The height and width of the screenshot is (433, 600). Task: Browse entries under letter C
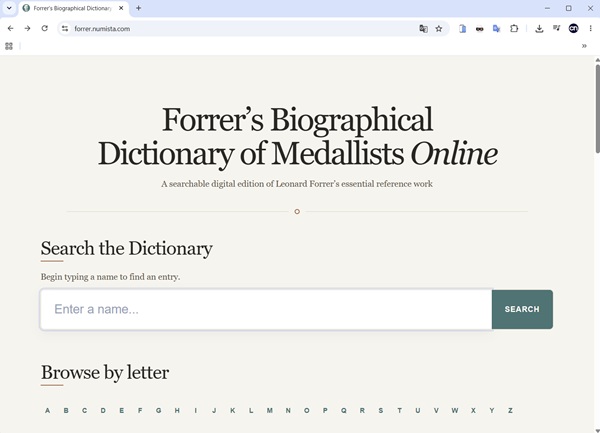pyautogui.click(x=85, y=410)
